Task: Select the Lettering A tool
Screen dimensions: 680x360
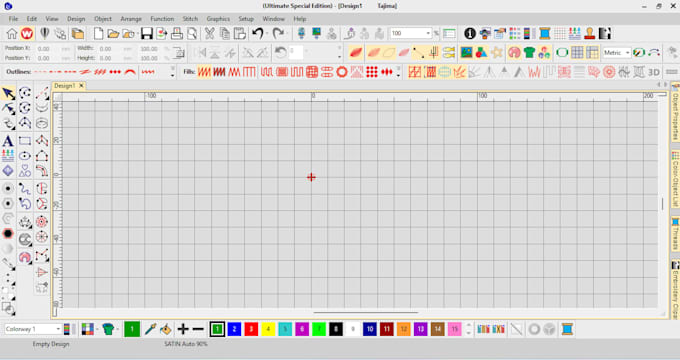Action: [8, 141]
